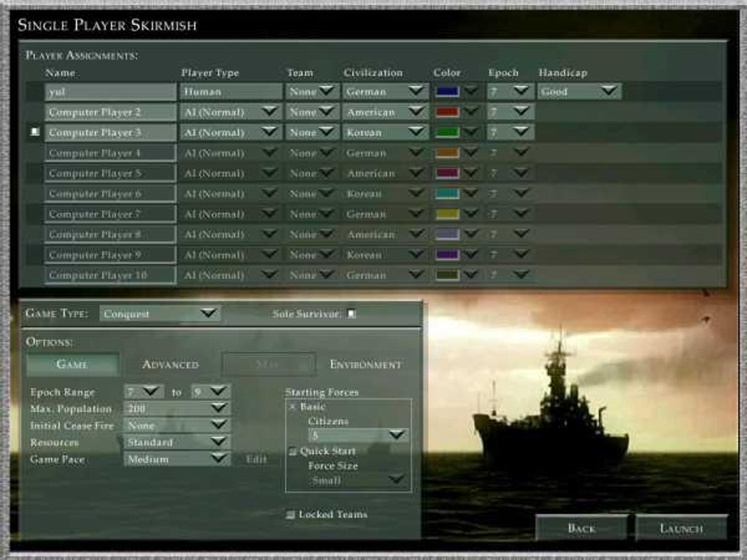The height and width of the screenshot is (560, 747).
Task: Open the Handicap dropdown set to Good
Action: pyautogui.click(x=579, y=92)
